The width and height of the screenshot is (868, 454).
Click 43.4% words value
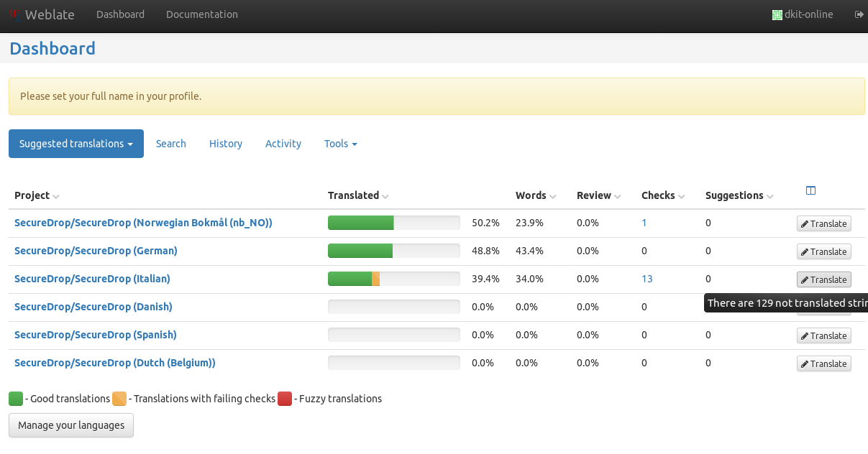(529, 251)
